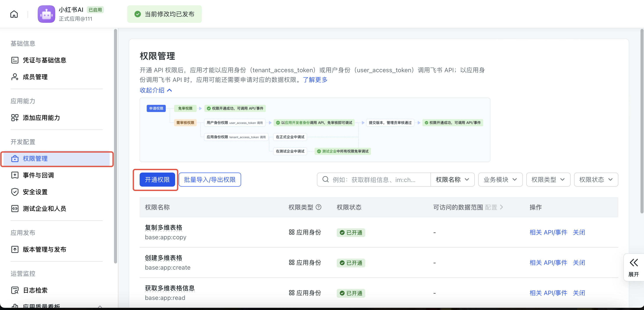This screenshot has width=644, height=310.
Task: Click the home icon in top left corner
Action: pyautogui.click(x=14, y=14)
